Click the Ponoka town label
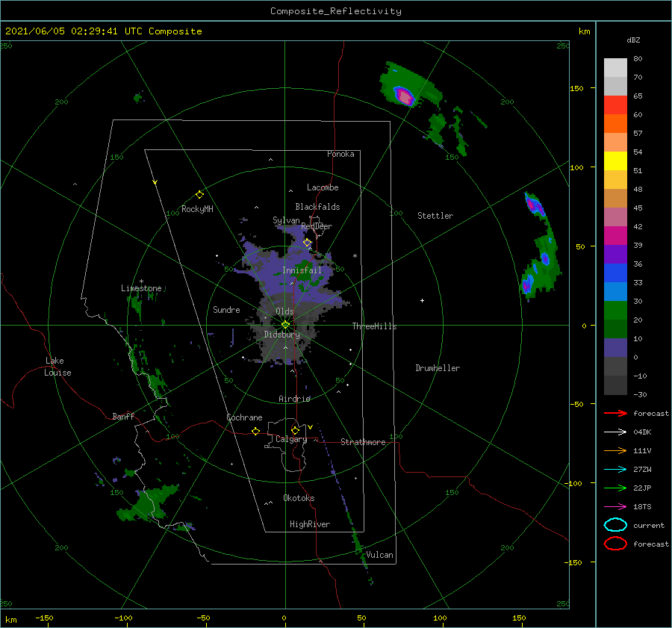672x628 pixels. click(x=340, y=155)
